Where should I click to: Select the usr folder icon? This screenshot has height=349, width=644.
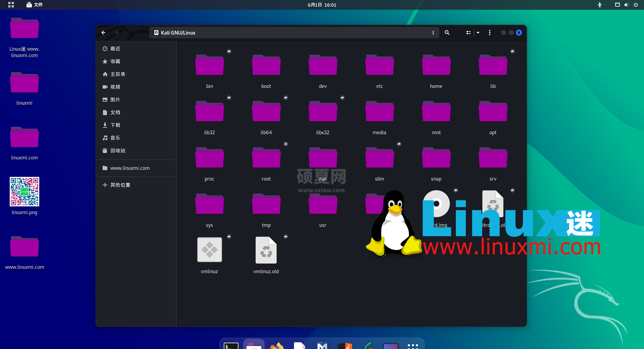click(323, 204)
